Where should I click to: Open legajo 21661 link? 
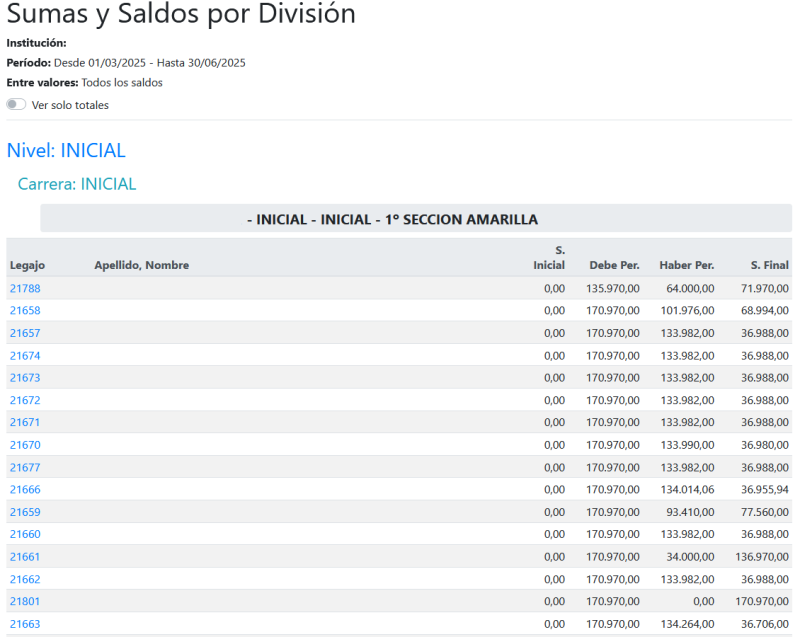25,557
